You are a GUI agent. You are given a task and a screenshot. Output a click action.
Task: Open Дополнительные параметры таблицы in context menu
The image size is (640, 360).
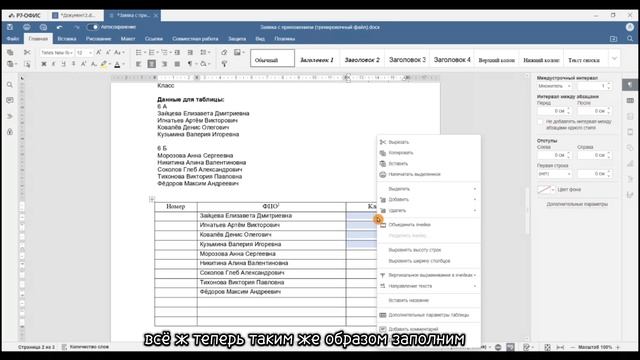[428, 315]
